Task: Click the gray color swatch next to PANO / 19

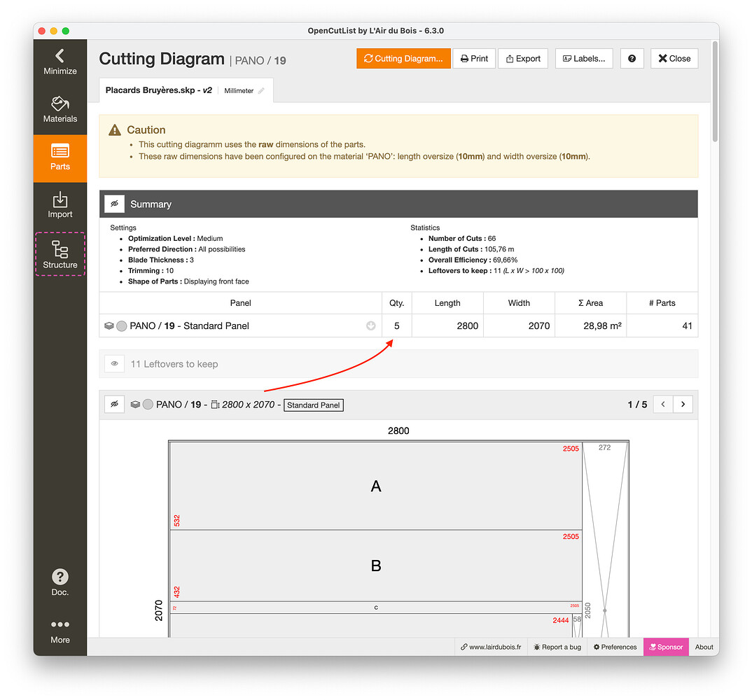Action: 121,325
